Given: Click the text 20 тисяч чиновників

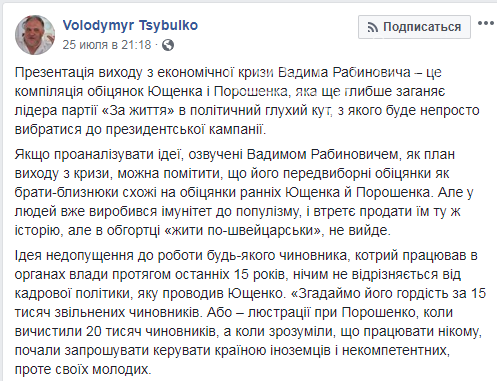Looking at the screenshot, I should tap(151, 331).
